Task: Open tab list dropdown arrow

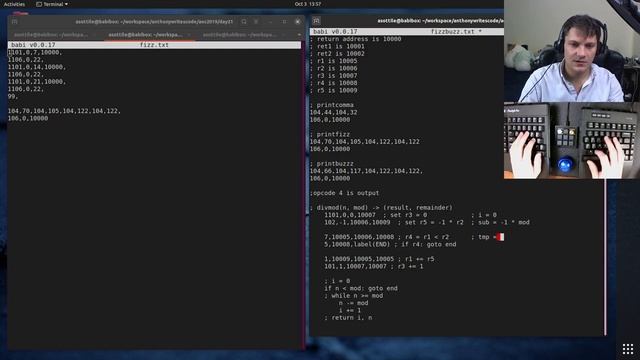Action: point(299,35)
